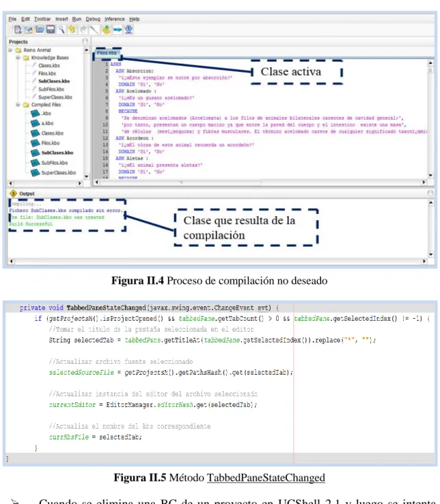Click the New File toolbar icon
Screen dimensions: 440x504
[18, 29]
